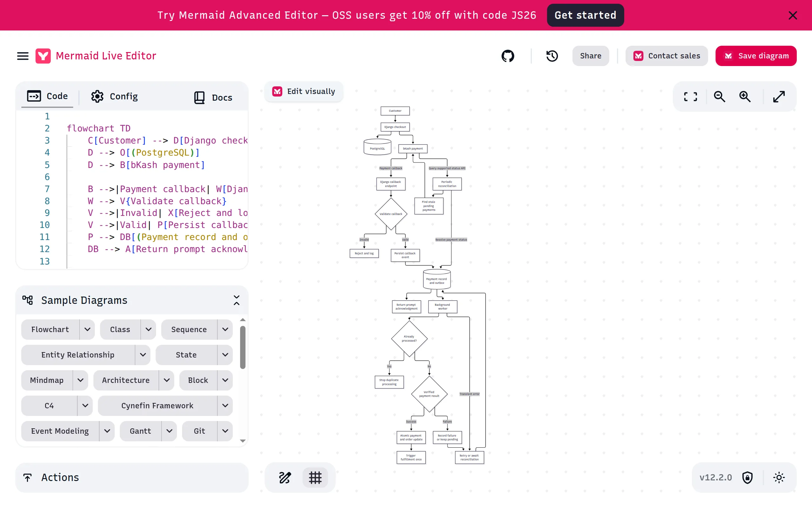The height and width of the screenshot is (508, 812).
Task: Load the Git sample diagram
Action: pos(199,431)
